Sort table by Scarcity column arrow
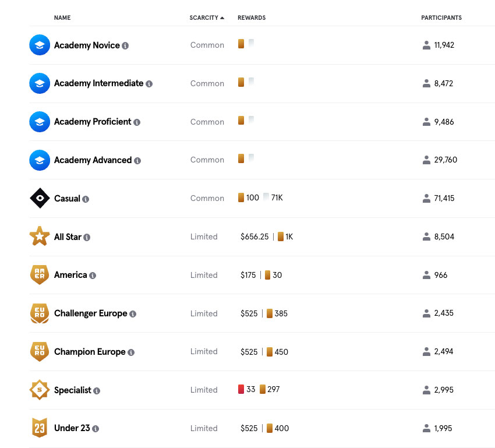This screenshot has width=495, height=448. click(222, 18)
